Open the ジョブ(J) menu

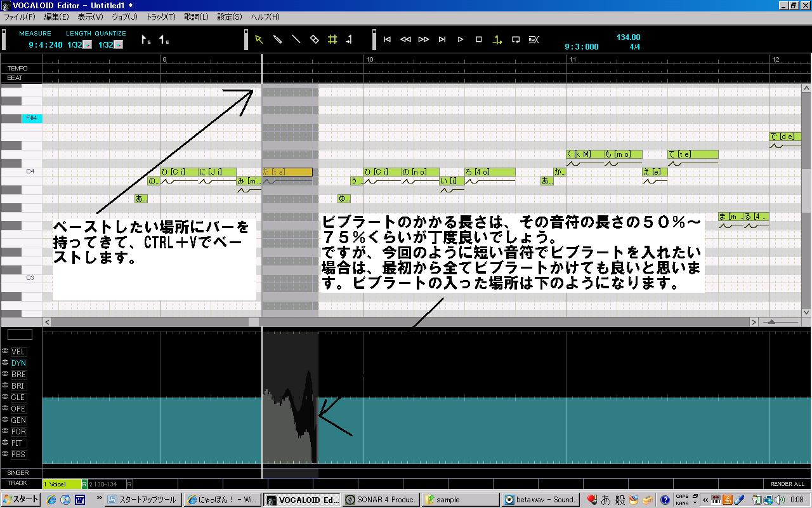[124, 17]
